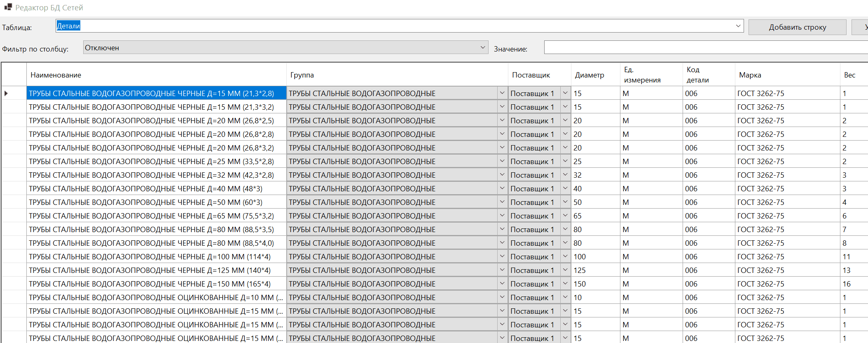
Task: Click row header of Д=150 ММ row
Action: tap(14, 284)
